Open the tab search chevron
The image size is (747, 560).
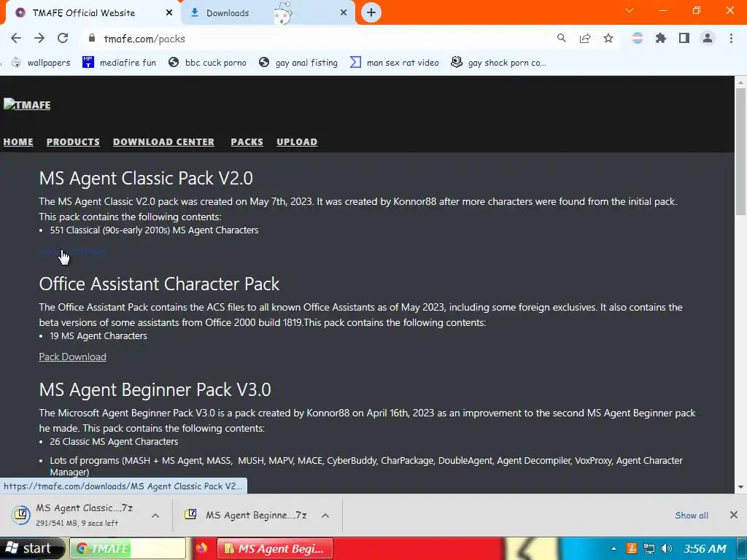tap(630, 10)
